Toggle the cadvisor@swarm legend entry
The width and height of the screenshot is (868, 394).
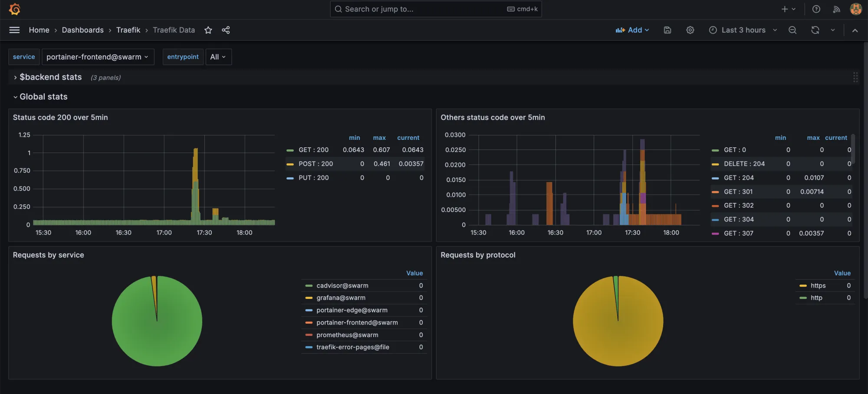tap(342, 285)
